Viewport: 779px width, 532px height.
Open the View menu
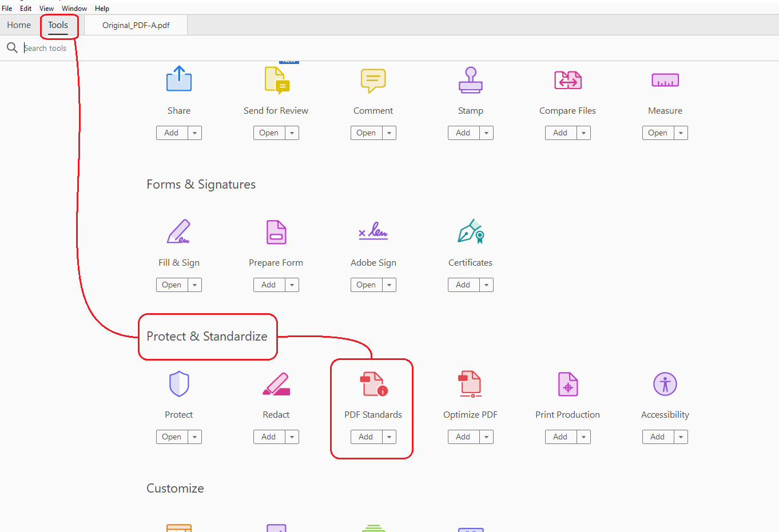(x=46, y=8)
